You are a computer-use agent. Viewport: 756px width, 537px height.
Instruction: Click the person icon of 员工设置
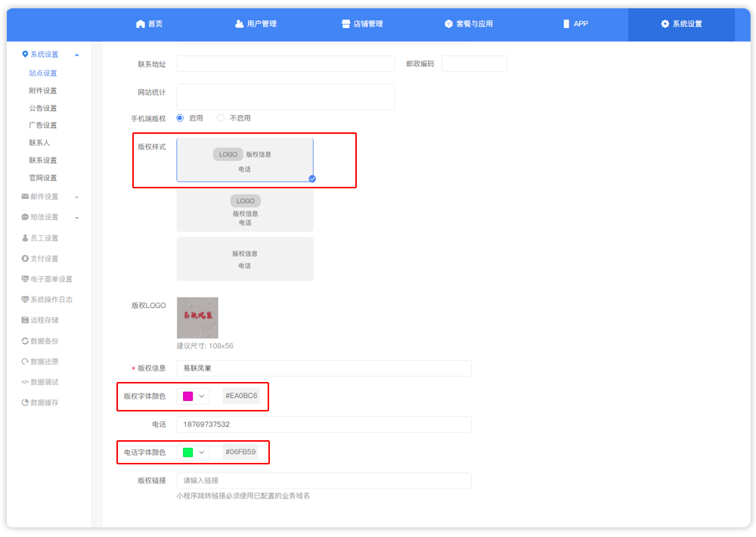click(25, 237)
